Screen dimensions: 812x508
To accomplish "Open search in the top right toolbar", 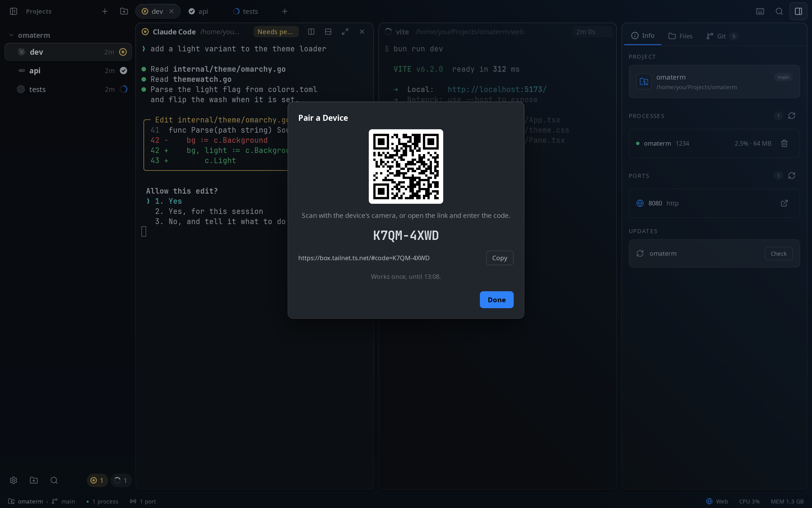I will pos(779,11).
